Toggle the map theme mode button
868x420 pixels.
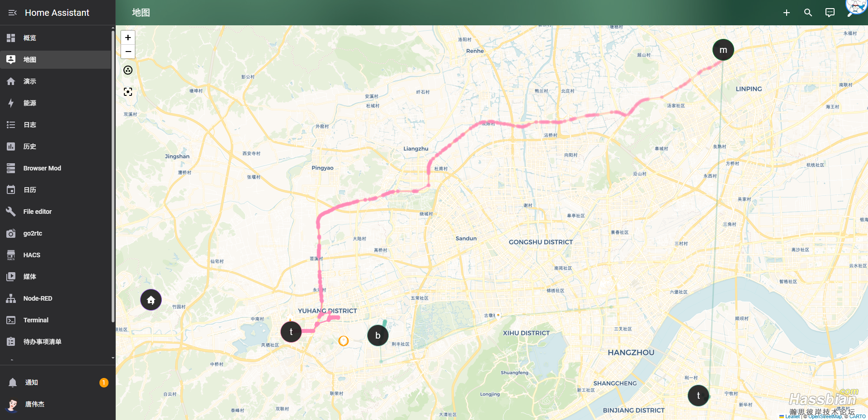pyautogui.click(x=128, y=70)
